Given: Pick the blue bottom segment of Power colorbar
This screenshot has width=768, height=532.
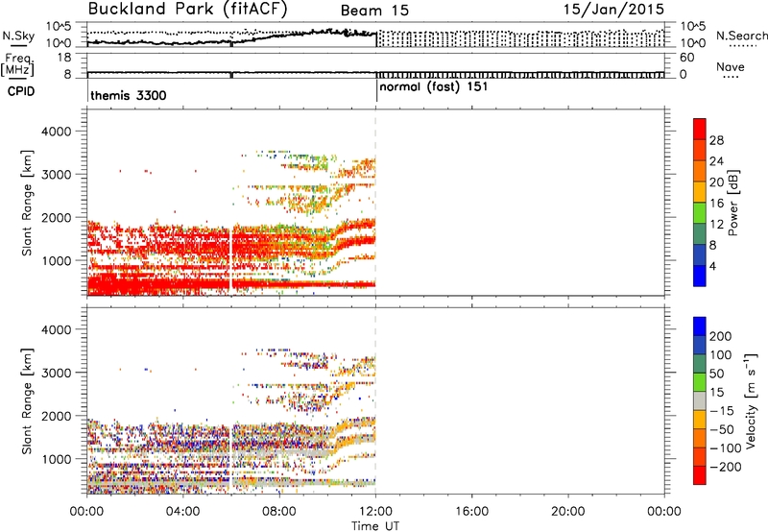Looking at the screenshot, I should tap(700, 276).
